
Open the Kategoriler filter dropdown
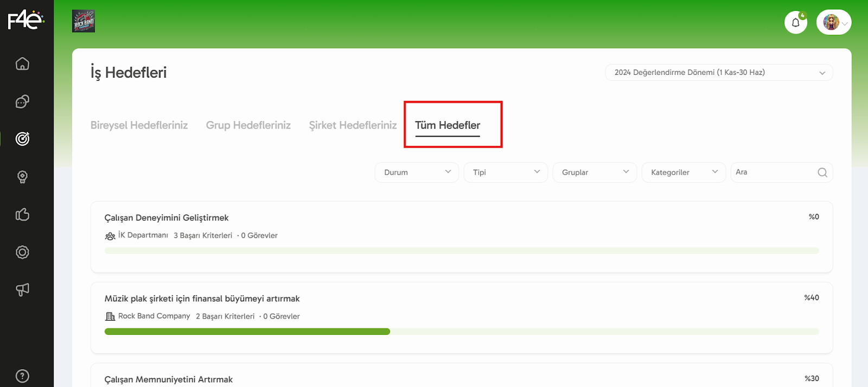coord(684,173)
